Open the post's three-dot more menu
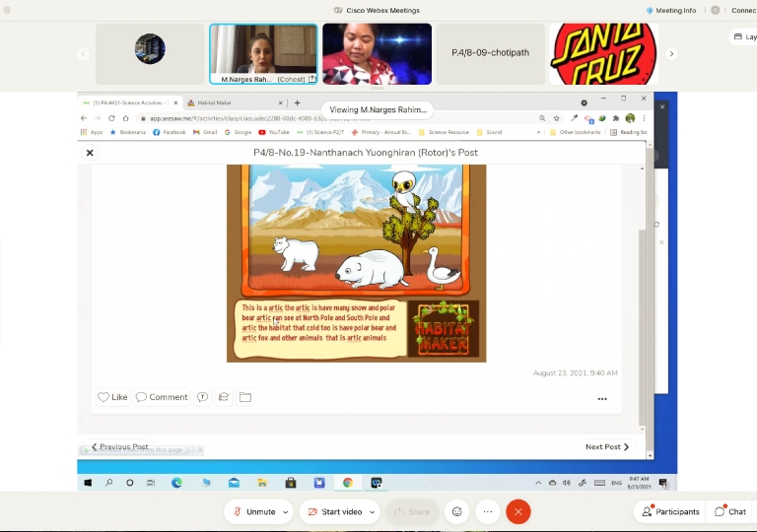Image resolution: width=757 pixels, height=532 pixels. point(602,399)
